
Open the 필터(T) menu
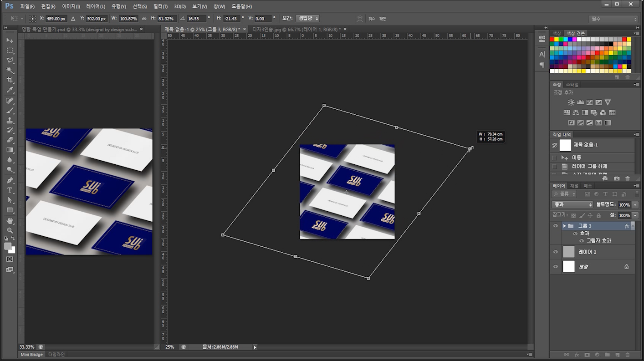coord(160,6)
